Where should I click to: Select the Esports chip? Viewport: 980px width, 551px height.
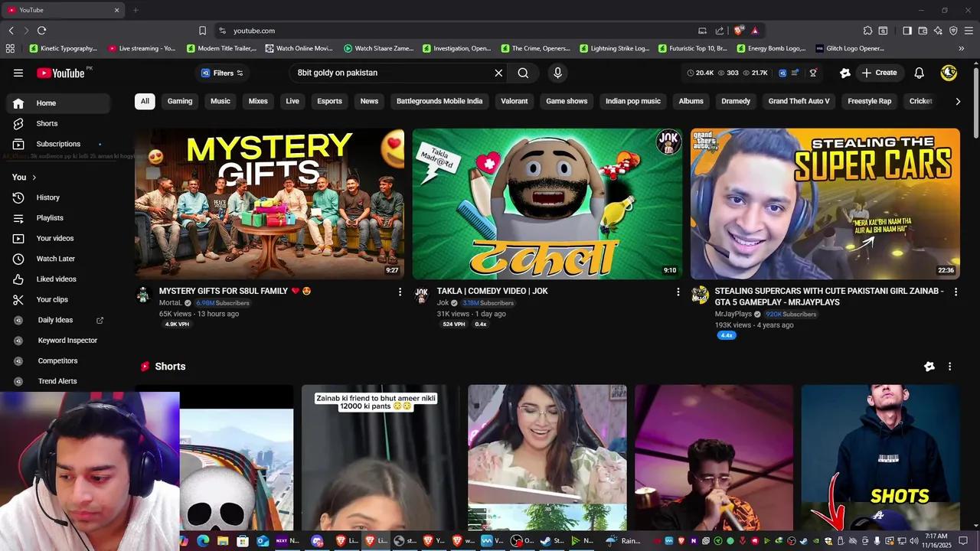coord(329,101)
